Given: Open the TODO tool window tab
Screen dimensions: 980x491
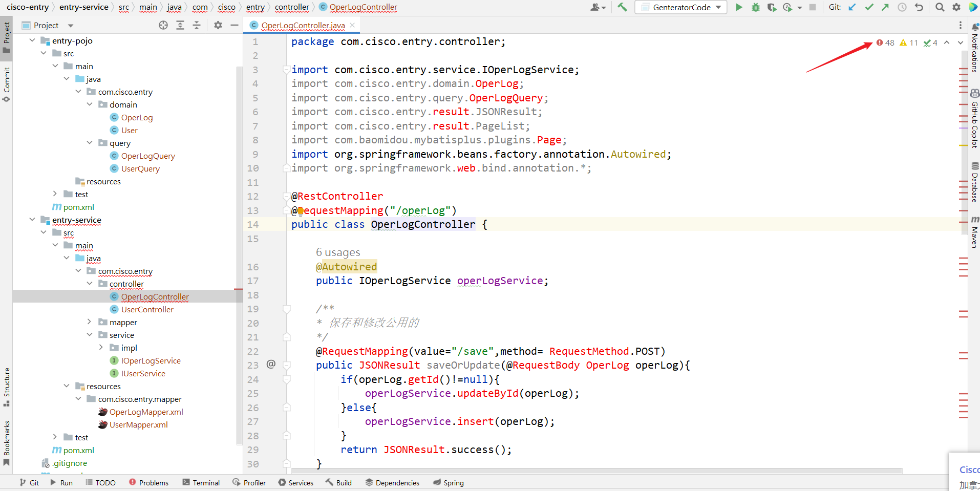Looking at the screenshot, I should (100, 482).
